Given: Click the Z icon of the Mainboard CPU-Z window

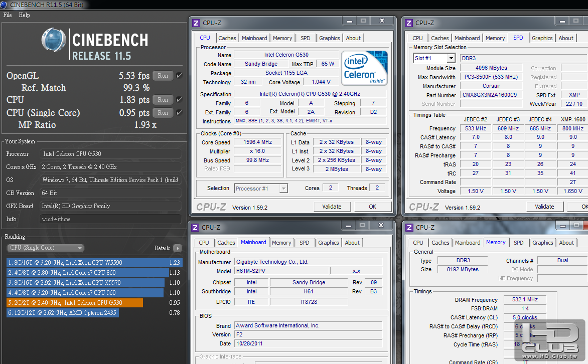Looking at the screenshot, I should tap(195, 228).
